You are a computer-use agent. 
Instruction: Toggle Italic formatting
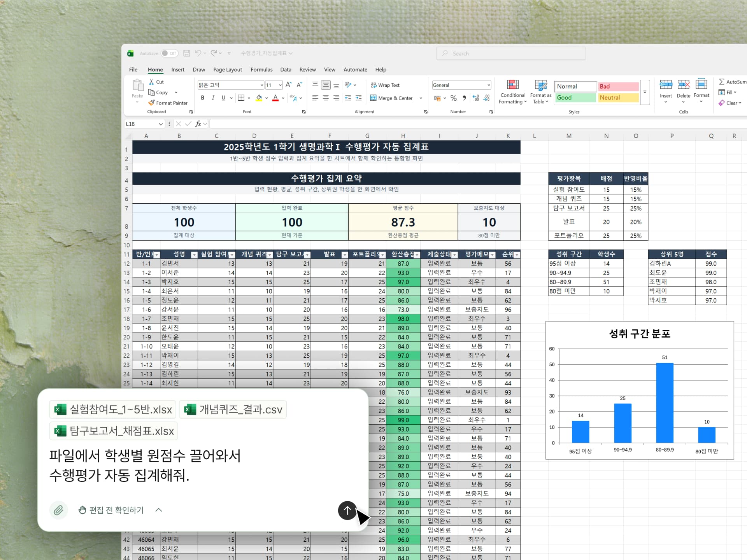[213, 98]
